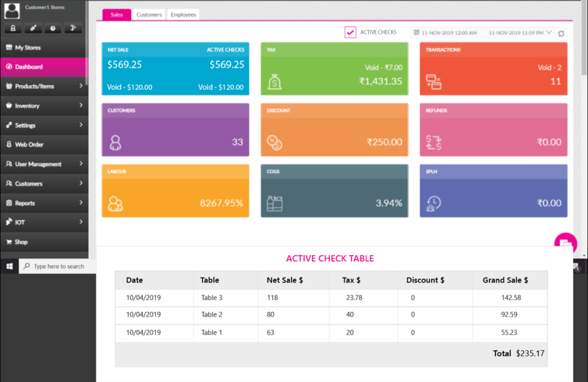This screenshot has height=382, width=588.
Task: Click the taskbar search magnifier icon
Action: [x=27, y=266]
